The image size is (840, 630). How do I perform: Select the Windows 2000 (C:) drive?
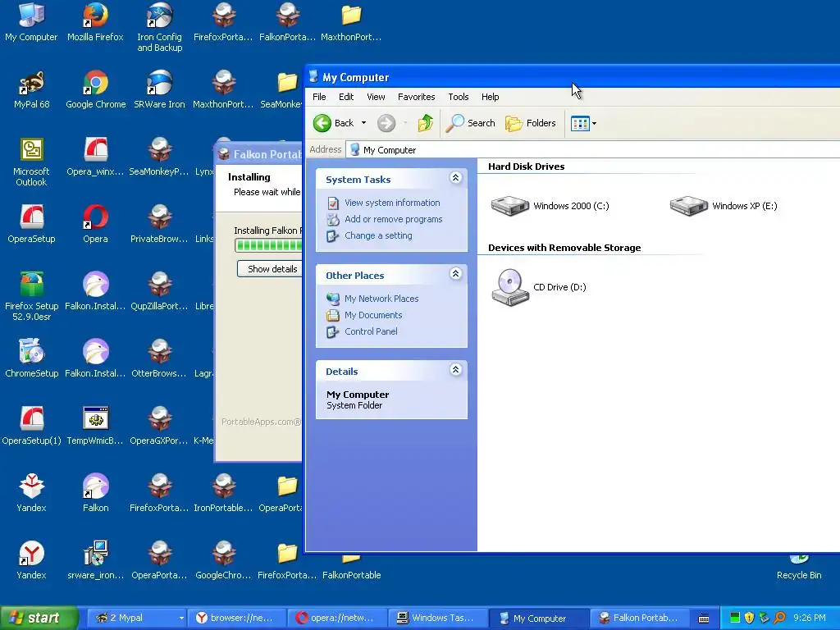(550, 206)
